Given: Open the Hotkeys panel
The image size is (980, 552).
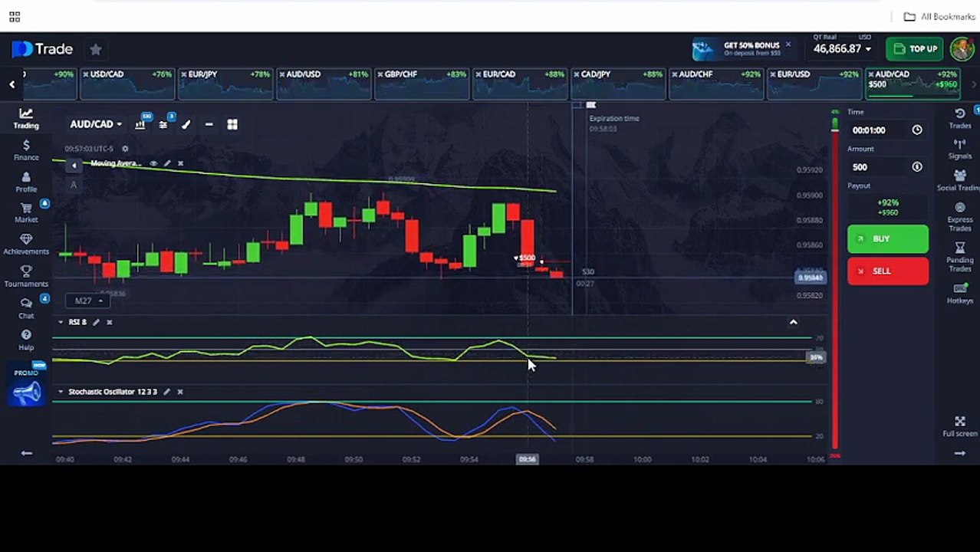Looking at the screenshot, I should coord(959,294).
